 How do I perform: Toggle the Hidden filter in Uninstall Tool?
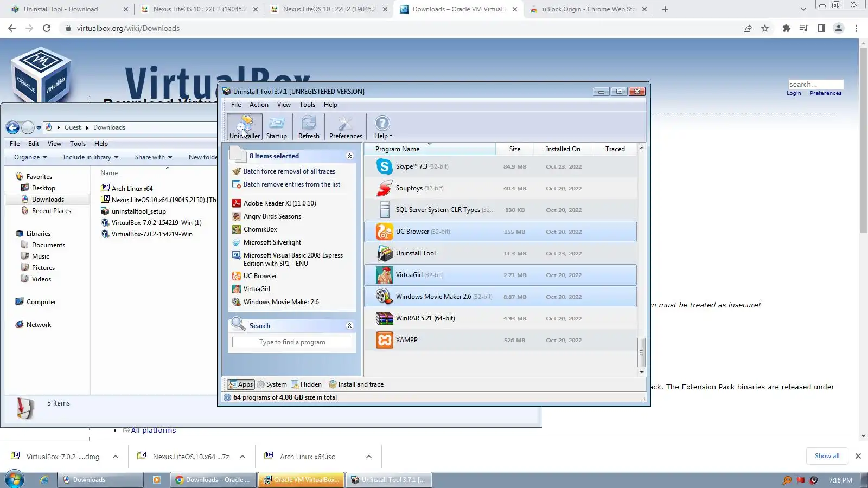point(307,384)
